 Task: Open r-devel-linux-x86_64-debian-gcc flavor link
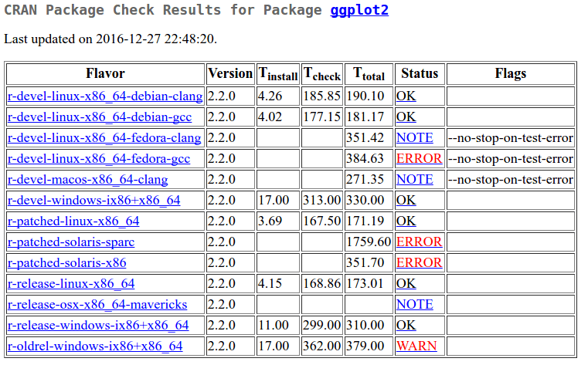pyautogui.click(x=100, y=117)
